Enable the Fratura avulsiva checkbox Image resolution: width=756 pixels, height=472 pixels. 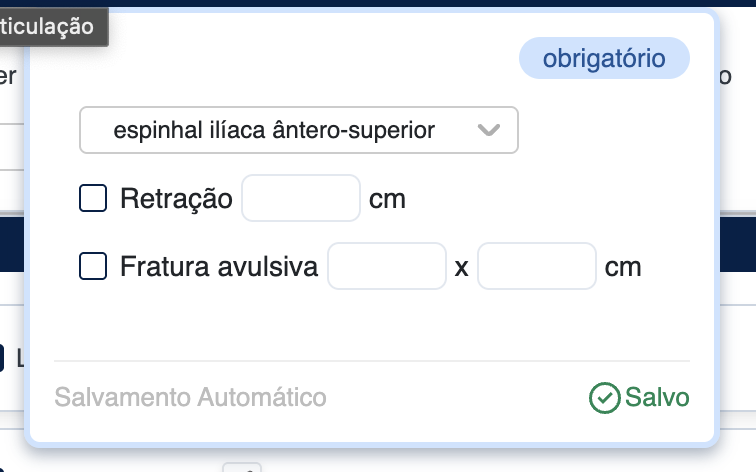pos(93,267)
